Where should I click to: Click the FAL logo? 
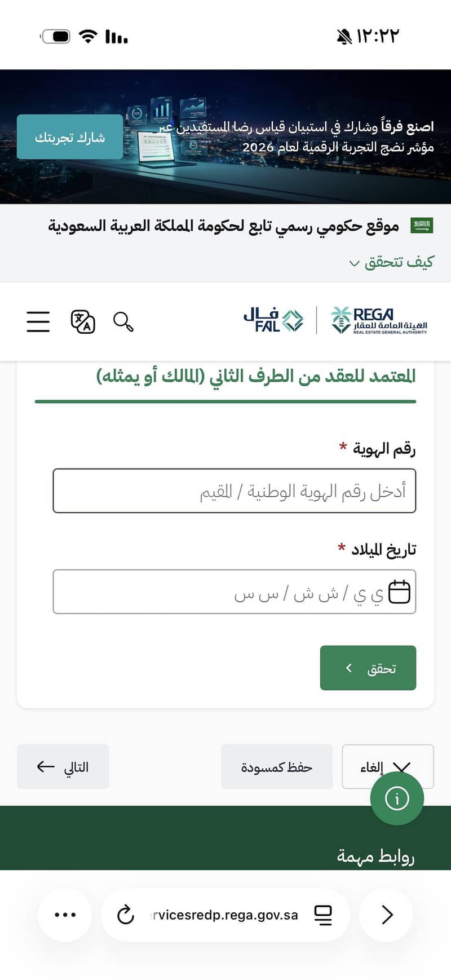(x=273, y=320)
